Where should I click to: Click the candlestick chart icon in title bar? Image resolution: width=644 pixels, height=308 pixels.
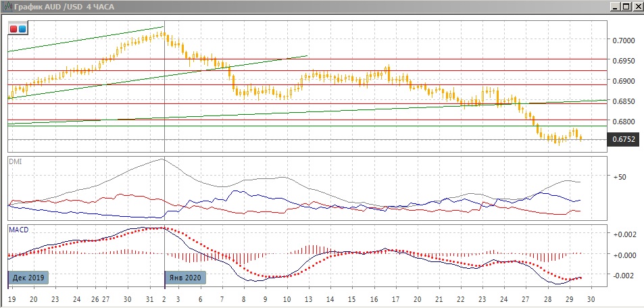click(6, 6)
